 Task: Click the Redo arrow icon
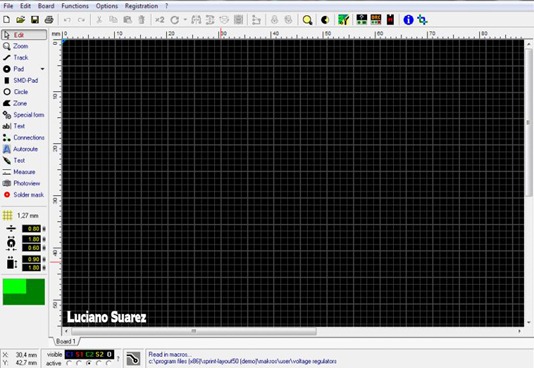81,20
